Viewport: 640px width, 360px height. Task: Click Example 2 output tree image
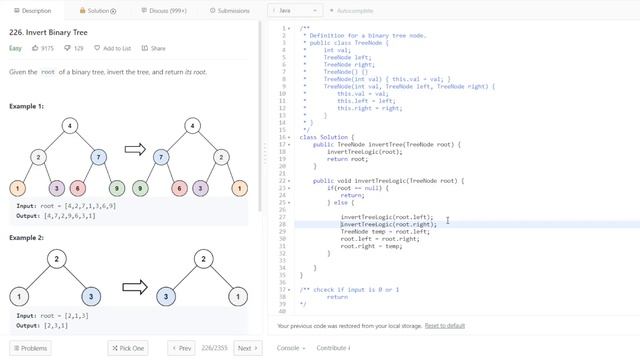202,278
